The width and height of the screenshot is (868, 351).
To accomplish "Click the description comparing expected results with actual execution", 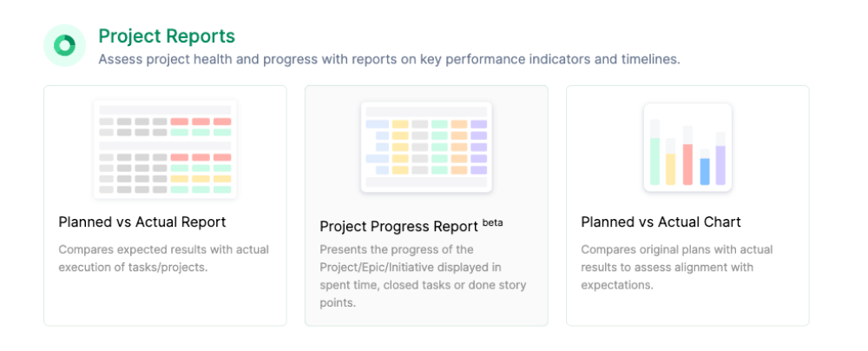I will [164, 258].
